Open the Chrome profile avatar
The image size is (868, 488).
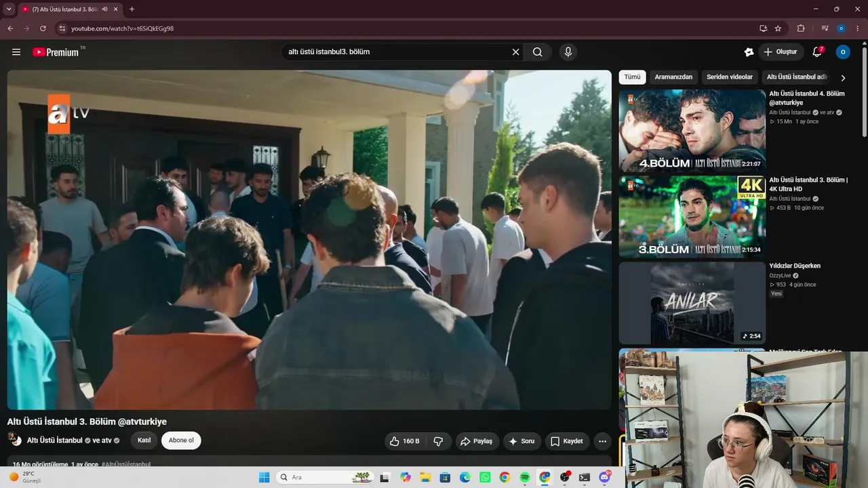click(841, 28)
